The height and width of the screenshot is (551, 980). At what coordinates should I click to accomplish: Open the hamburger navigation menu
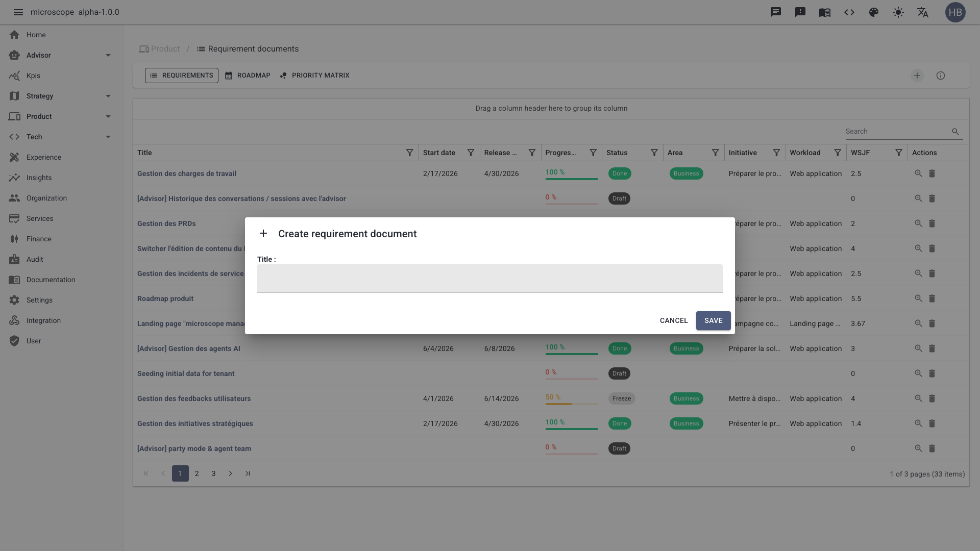pyautogui.click(x=18, y=12)
